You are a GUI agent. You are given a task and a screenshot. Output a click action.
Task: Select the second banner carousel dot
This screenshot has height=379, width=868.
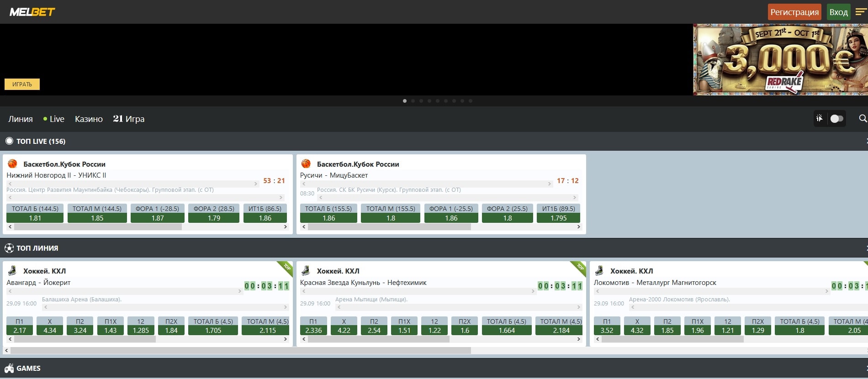(413, 101)
